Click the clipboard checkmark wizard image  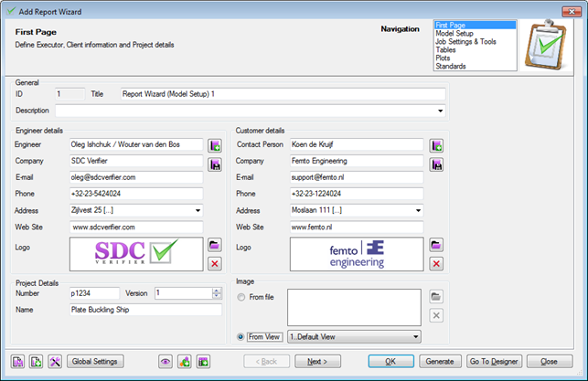pyautogui.click(x=546, y=45)
